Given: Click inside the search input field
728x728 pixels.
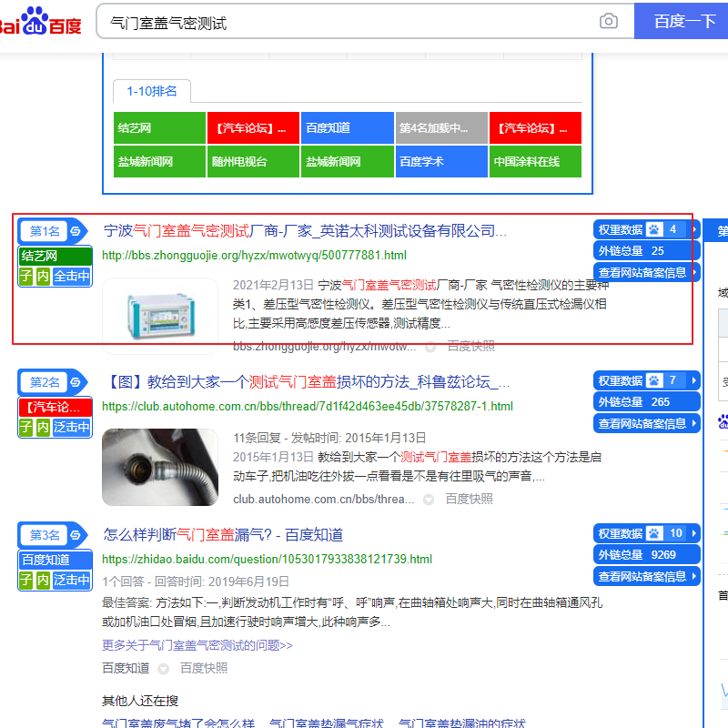Looking at the screenshot, I should [318, 20].
